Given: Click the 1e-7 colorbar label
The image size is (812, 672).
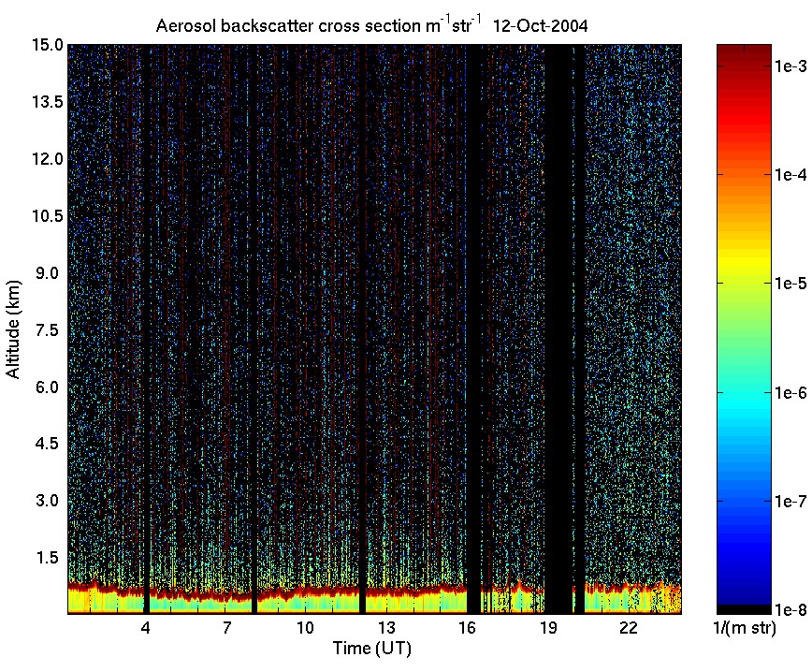Looking at the screenshot, I should pyautogui.click(x=790, y=501).
